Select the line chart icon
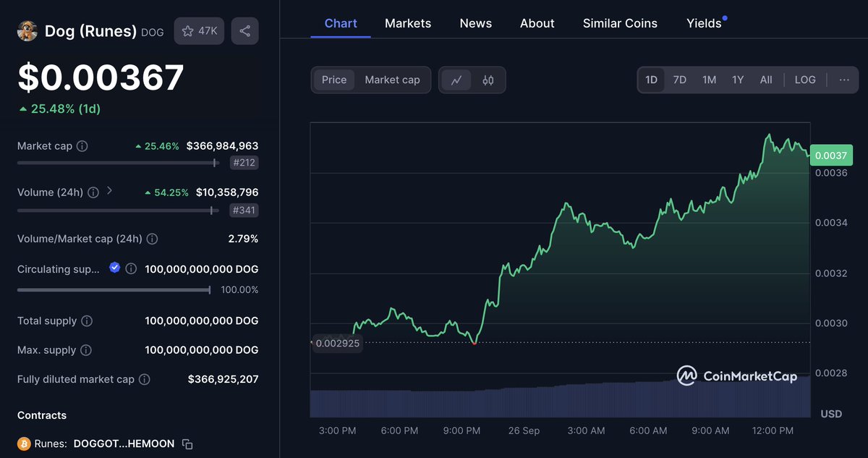The image size is (868, 458). pyautogui.click(x=456, y=80)
